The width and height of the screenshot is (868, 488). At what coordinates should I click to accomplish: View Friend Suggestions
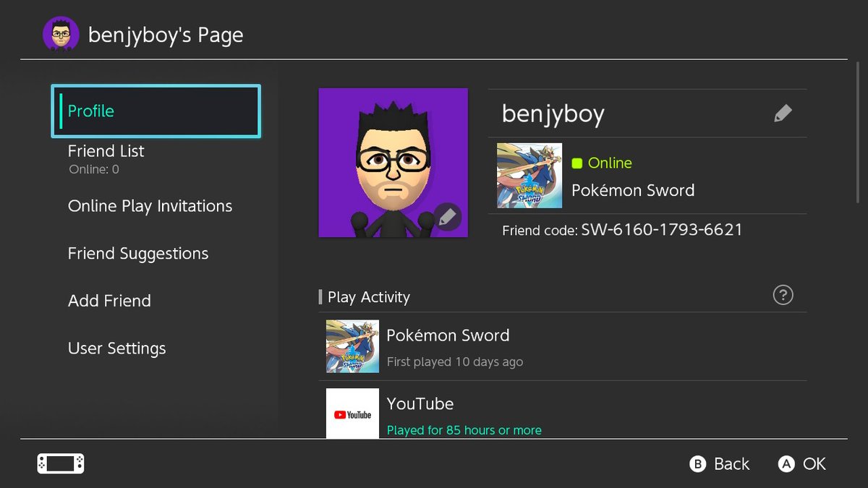(x=137, y=253)
